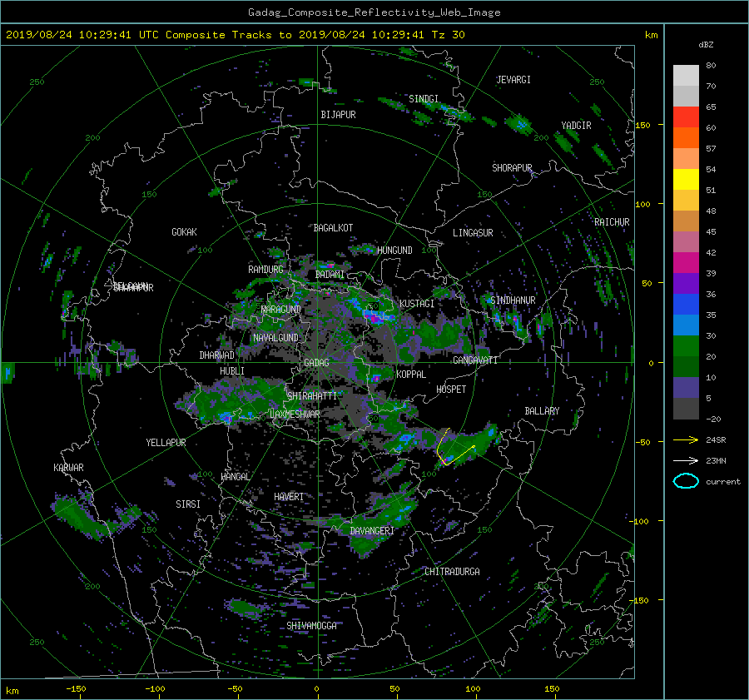
Task: Click the SINDGI city label
Action: pyautogui.click(x=424, y=99)
